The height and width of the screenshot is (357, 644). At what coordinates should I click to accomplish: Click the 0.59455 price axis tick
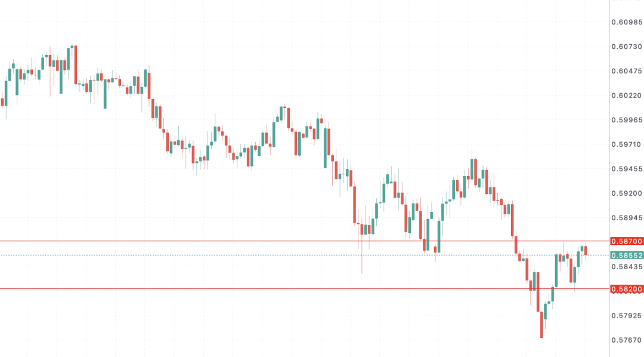tap(627, 169)
